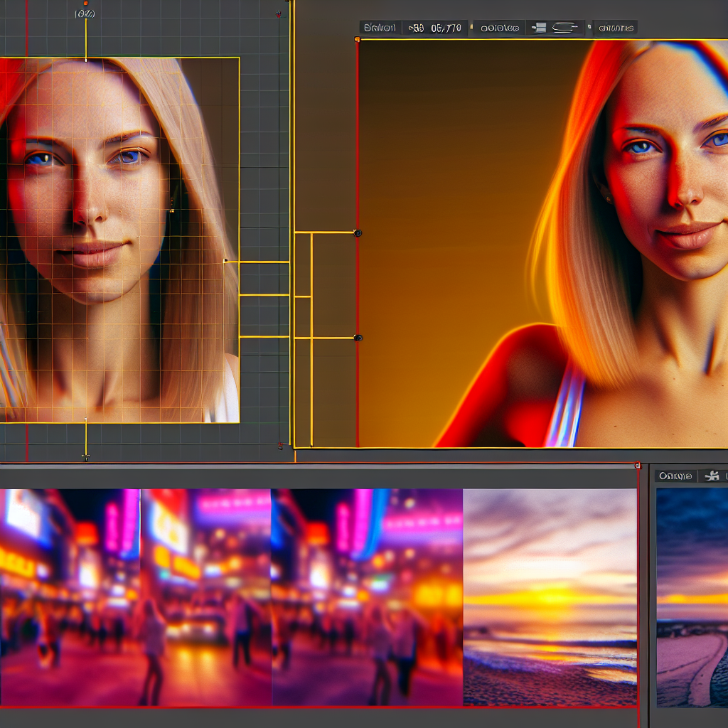728x728 pixels.
Task: Click the blue-toned sunset preview on right
Action: [691, 597]
